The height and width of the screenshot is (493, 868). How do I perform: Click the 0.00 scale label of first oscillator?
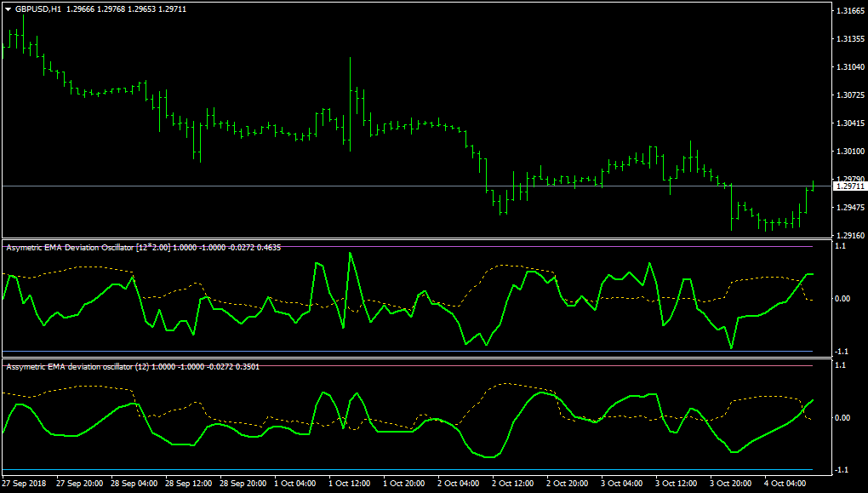pyautogui.click(x=842, y=299)
